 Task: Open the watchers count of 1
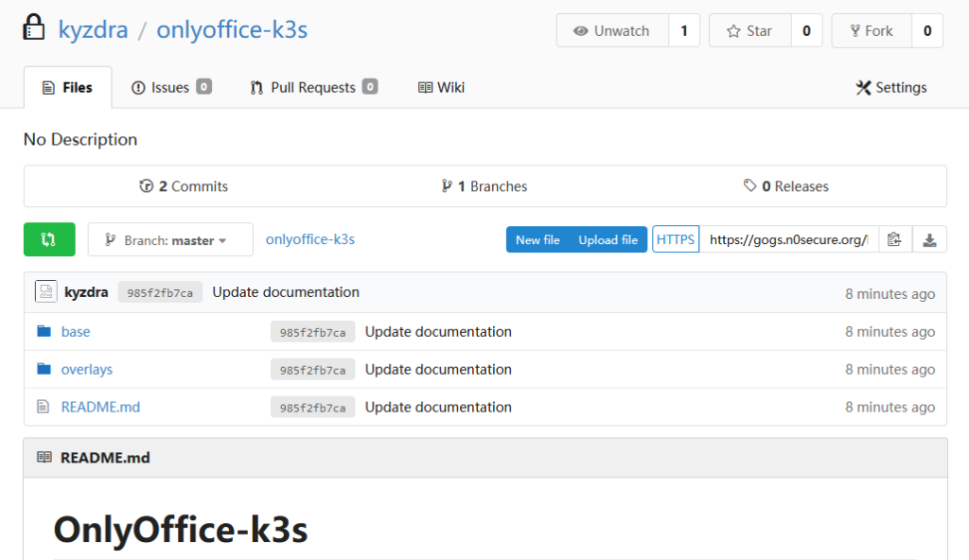coord(684,31)
